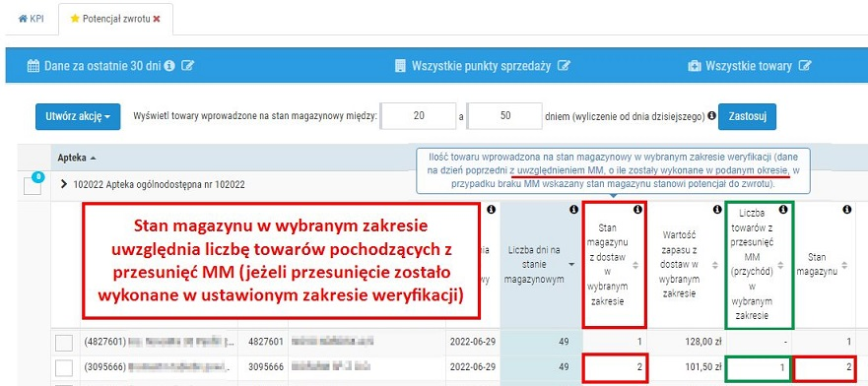Show info icon next to dniem wyliczenie text
868x386 pixels.
pos(711,116)
